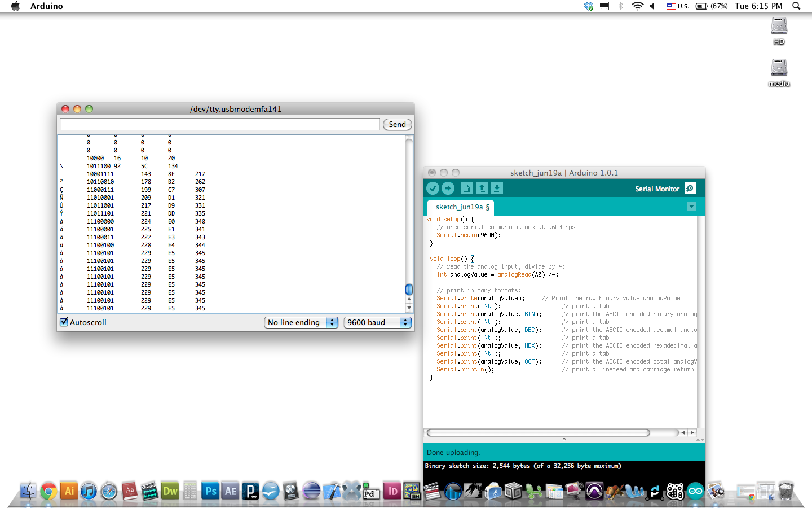This screenshot has width=812, height=508.
Task: Save the sketch with the down-arrow Save icon
Action: pos(497,189)
